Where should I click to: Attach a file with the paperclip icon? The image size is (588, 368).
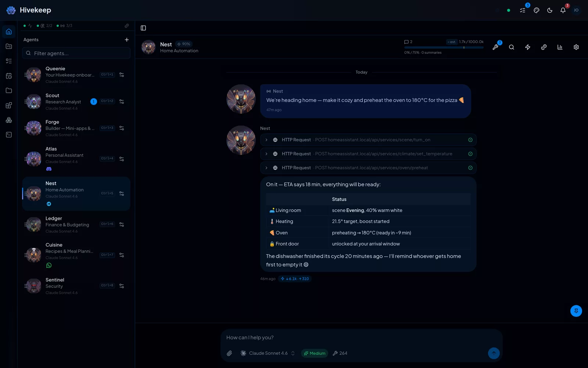click(229, 353)
